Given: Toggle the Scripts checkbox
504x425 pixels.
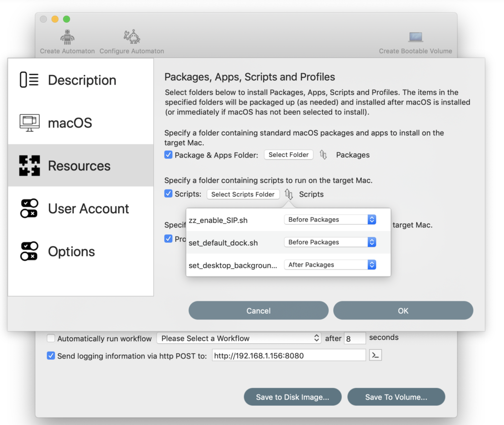Looking at the screenshot, I should coord(168,194).
